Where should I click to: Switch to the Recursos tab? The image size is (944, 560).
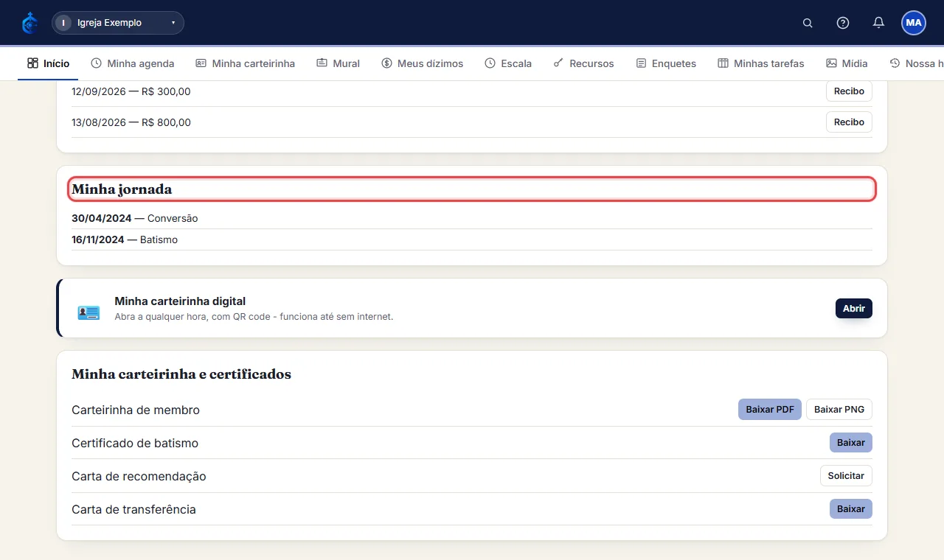(x=583, y=63)
